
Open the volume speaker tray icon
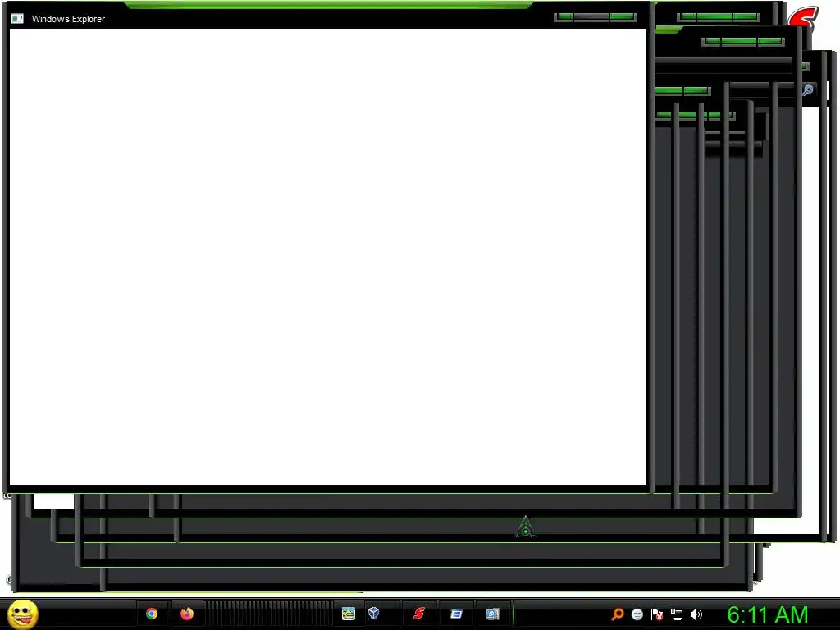696,614
